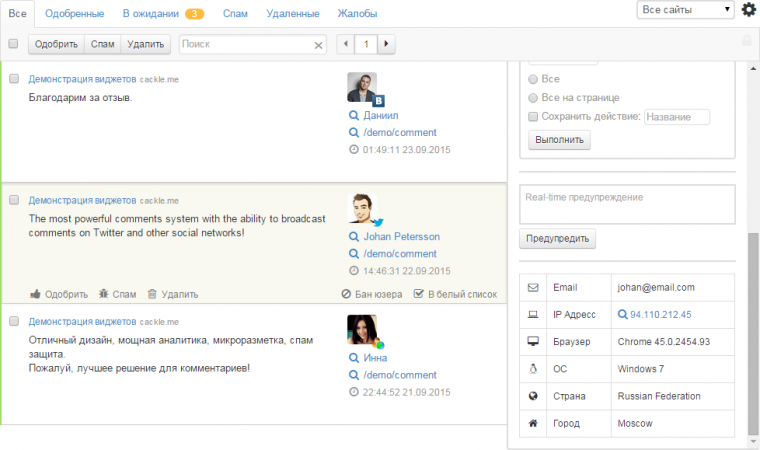This screenshot has width=760, height=450.
Task: Click the IP lookup magnifier beside 94.110.212.45
Action: coord(624,314)
